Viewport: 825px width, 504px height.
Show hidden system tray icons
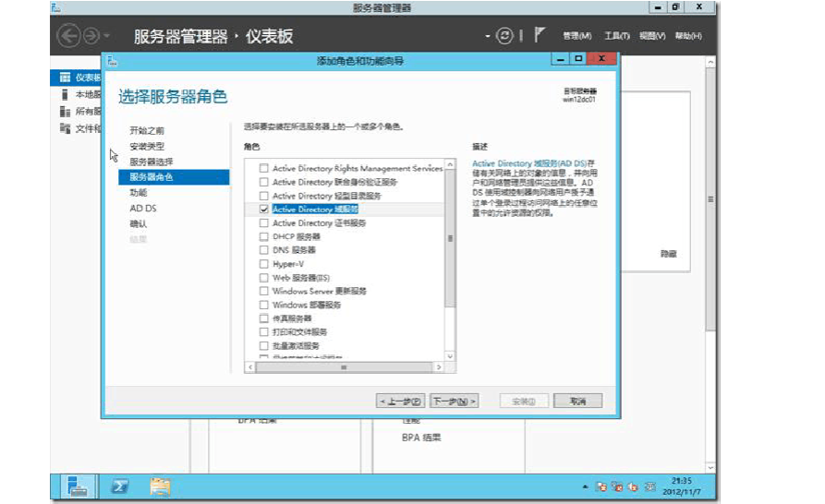tap(584, 486)
